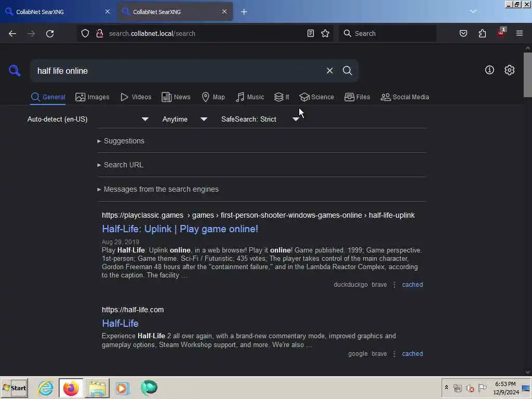Open the Half-Life result title link
The width and height of the screenshot is (532, 399).
coord(120,324)
